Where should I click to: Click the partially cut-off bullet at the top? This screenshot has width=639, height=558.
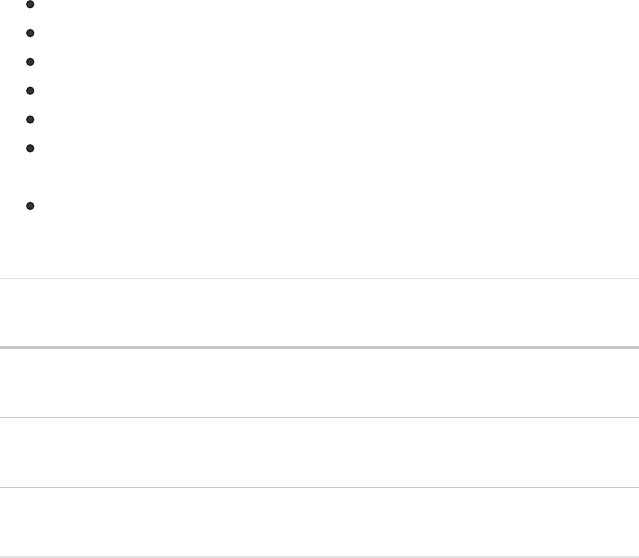click(x=30, y=4)
